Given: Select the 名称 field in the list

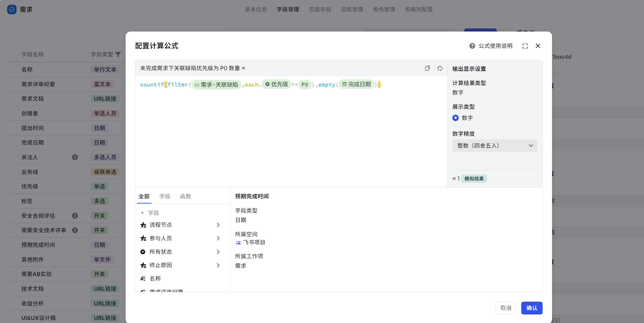Looking at the screenshot, I should pos(155,278).
